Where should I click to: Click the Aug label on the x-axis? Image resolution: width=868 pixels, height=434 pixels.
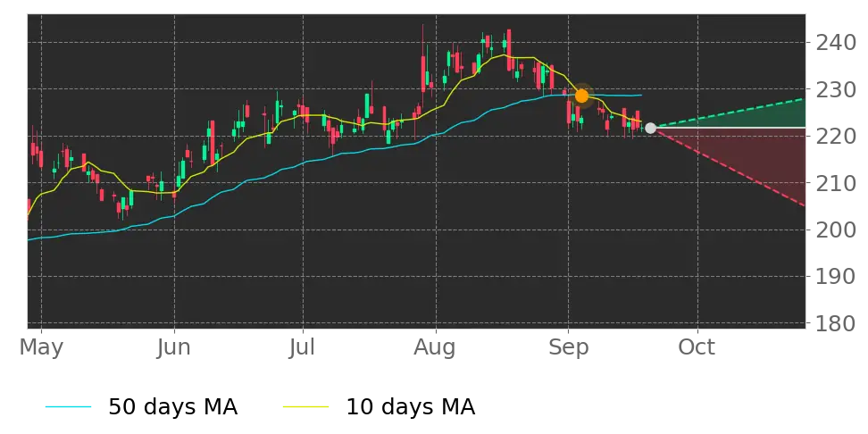pyautogui.click(x=436, y=347)
